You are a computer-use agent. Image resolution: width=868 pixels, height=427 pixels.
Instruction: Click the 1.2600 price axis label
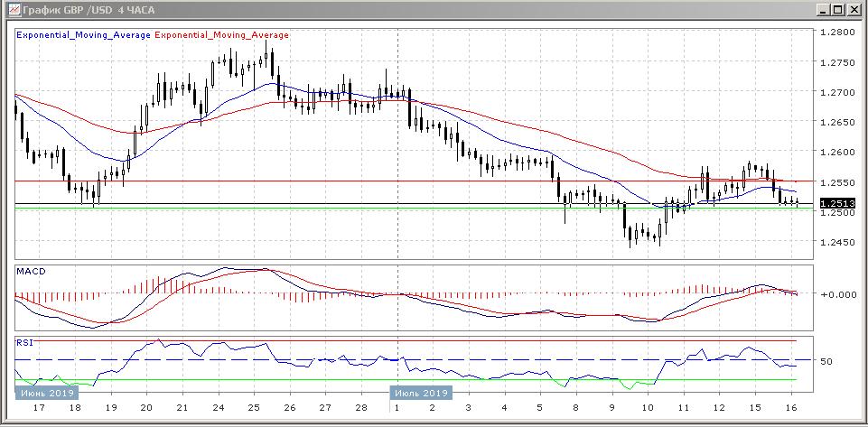(x=837, y=152)
